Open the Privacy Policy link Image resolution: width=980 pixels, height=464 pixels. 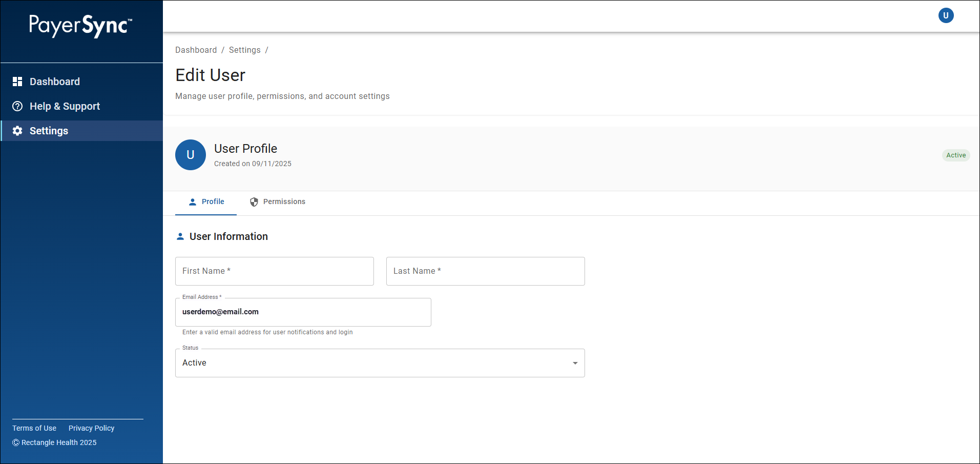click(91, 428)
